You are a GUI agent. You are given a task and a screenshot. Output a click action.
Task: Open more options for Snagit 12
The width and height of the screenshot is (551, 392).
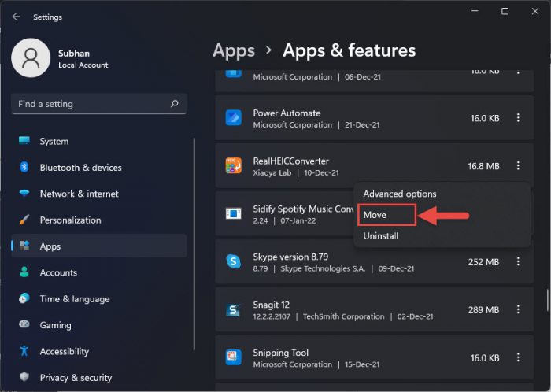[518, 309]
